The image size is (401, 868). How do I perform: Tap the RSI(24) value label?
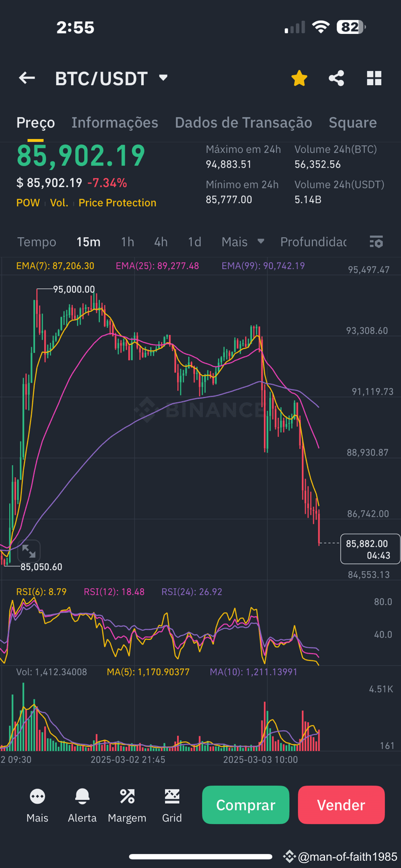tap(192, 592)
